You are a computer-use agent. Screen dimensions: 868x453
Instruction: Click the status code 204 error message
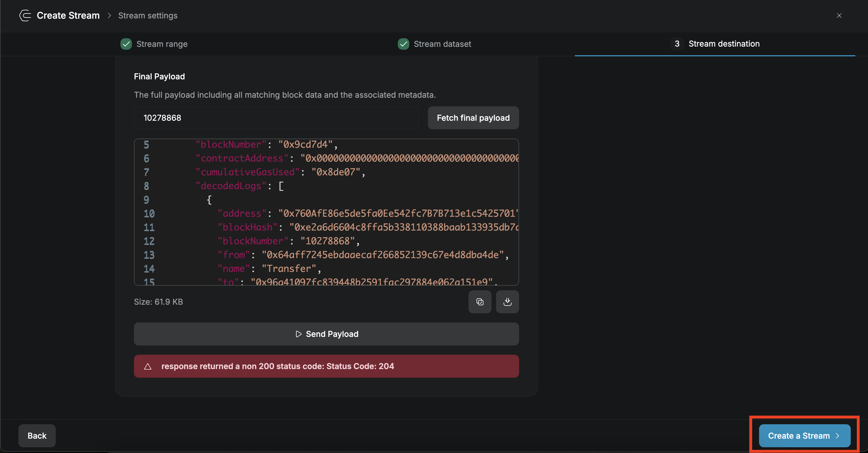click(x=277, y=366)
